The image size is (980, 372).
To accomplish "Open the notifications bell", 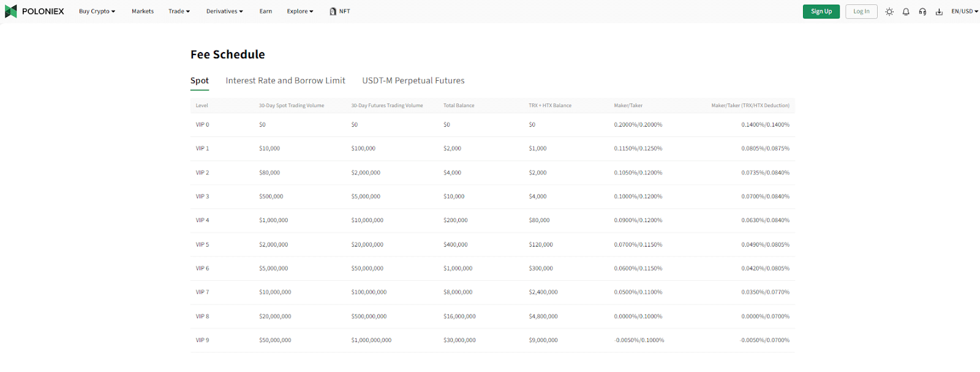I will 906,12.
